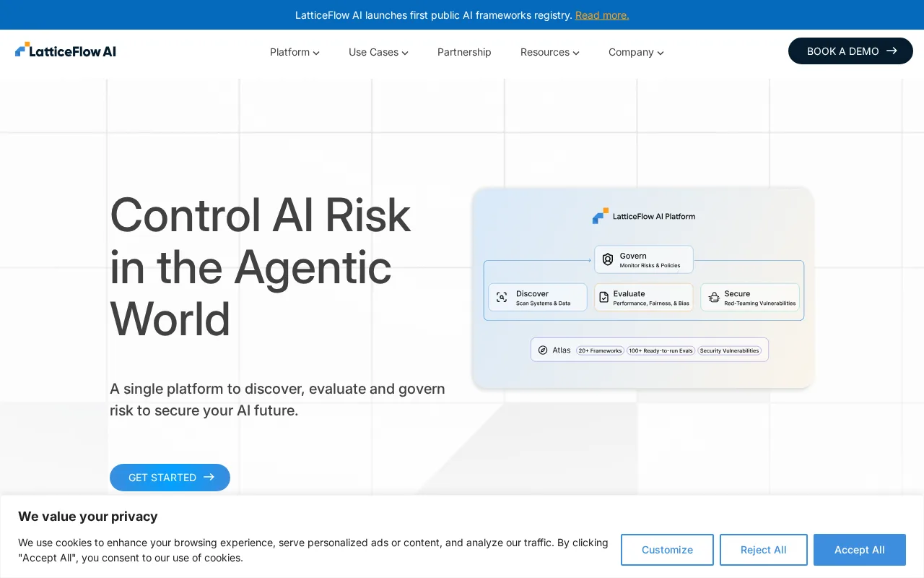
Task: Click the Secure bug icon in diagram
Action: click(714, 297)
